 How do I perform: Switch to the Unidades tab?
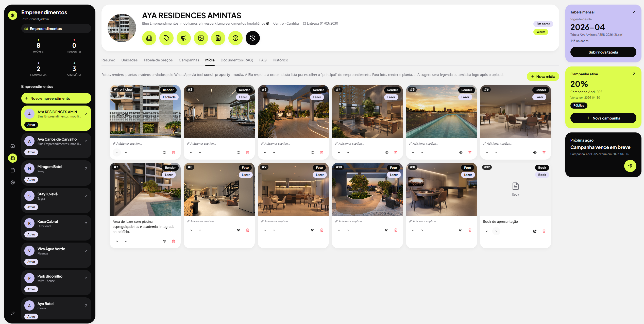pos(129,60)
